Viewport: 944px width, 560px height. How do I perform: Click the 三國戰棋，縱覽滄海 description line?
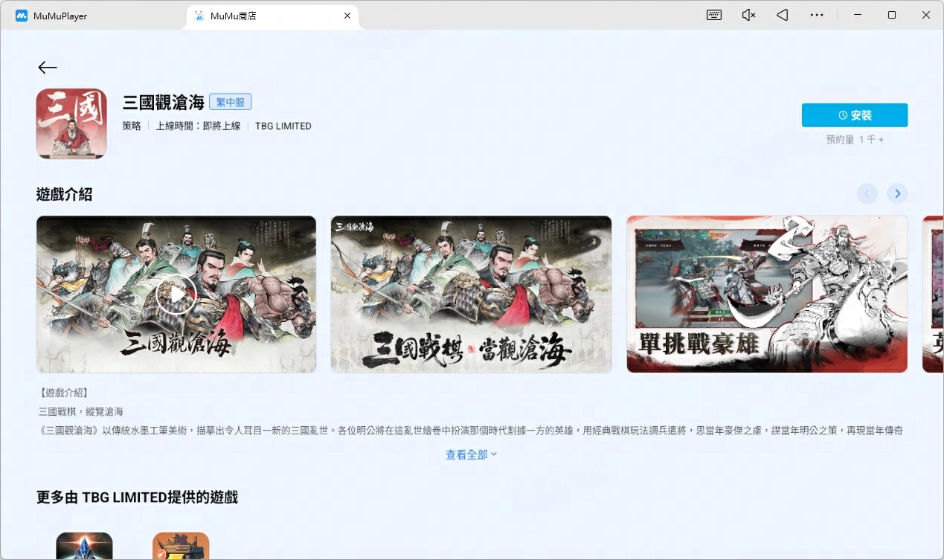(x=81, y=411)
